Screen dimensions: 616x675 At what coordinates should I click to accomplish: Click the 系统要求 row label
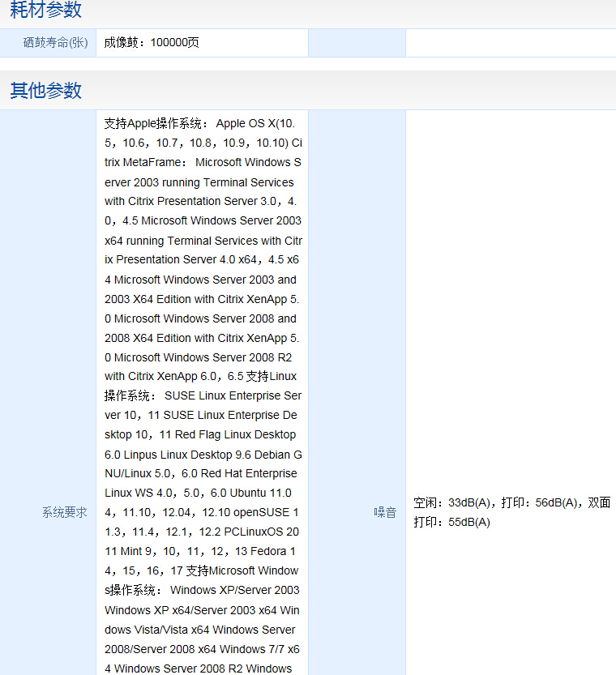pos(65,512)
